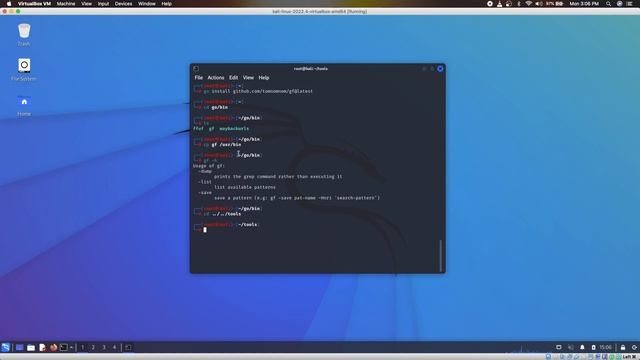The image size is (640, 360).
Task: Click the screen recording status icon
Action: [x=490, y=4]
